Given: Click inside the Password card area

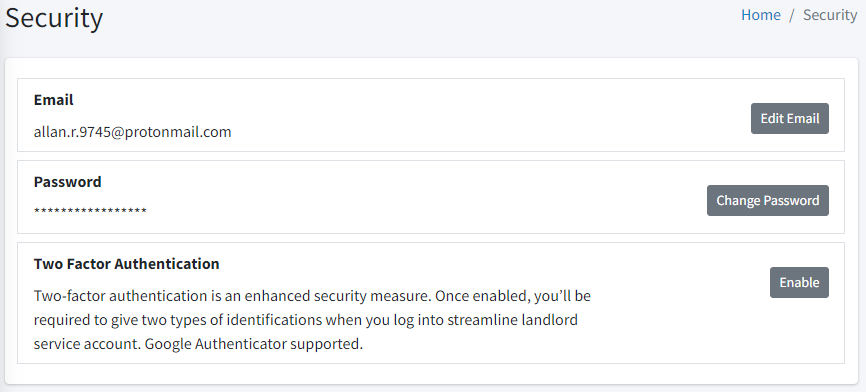Looking at the screenshot, I should pos(431,197).
